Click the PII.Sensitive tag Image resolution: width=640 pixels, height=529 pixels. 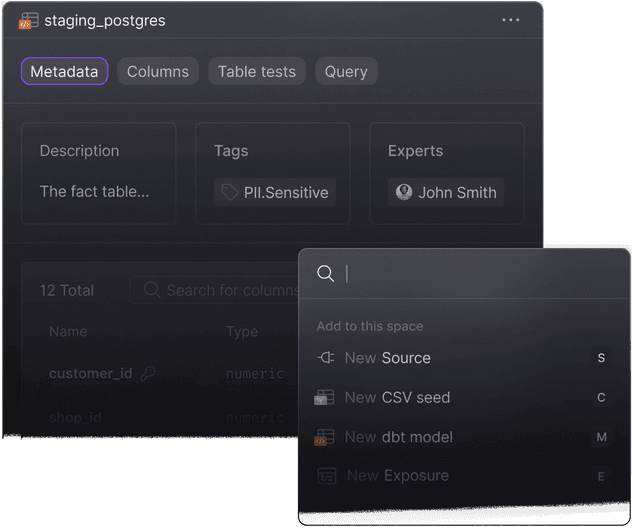click(285, 192)
